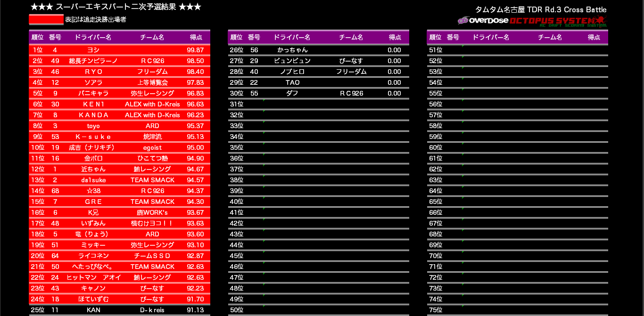
Task: Select score 98.40 for RYO
Action: 195,72
